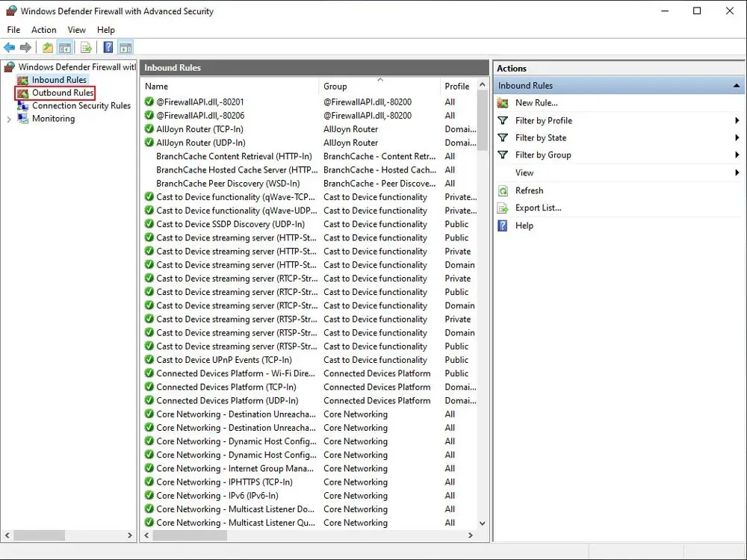The width and height of the screenshot is (747, 560).
Task: Open the Filter by Group submenu arrow
Action: (737, 155)
